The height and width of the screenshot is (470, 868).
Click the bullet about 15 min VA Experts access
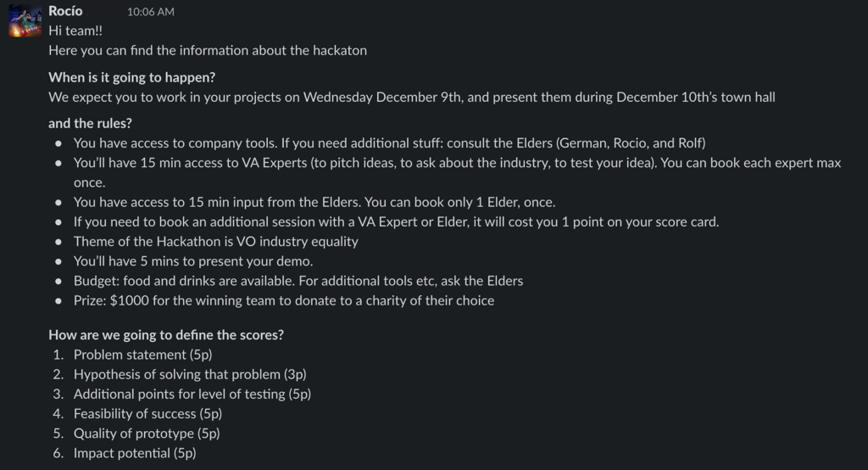pos(457,163)
